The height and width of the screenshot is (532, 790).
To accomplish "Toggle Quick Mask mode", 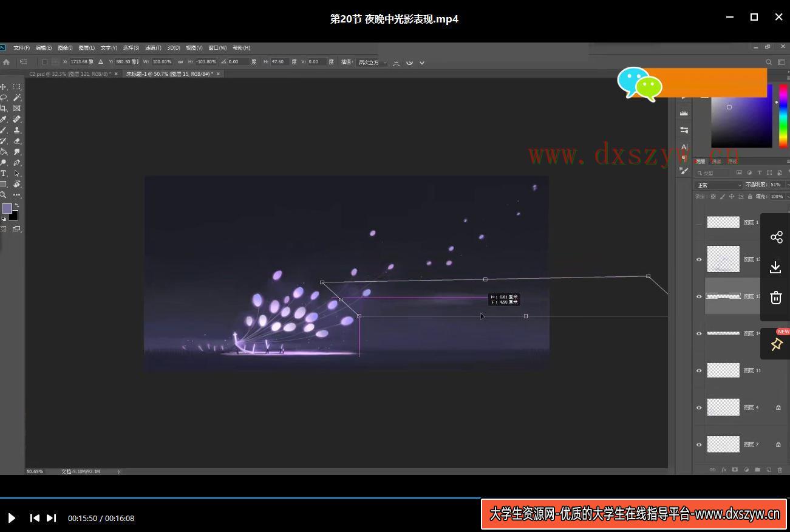I will [4, 229].
